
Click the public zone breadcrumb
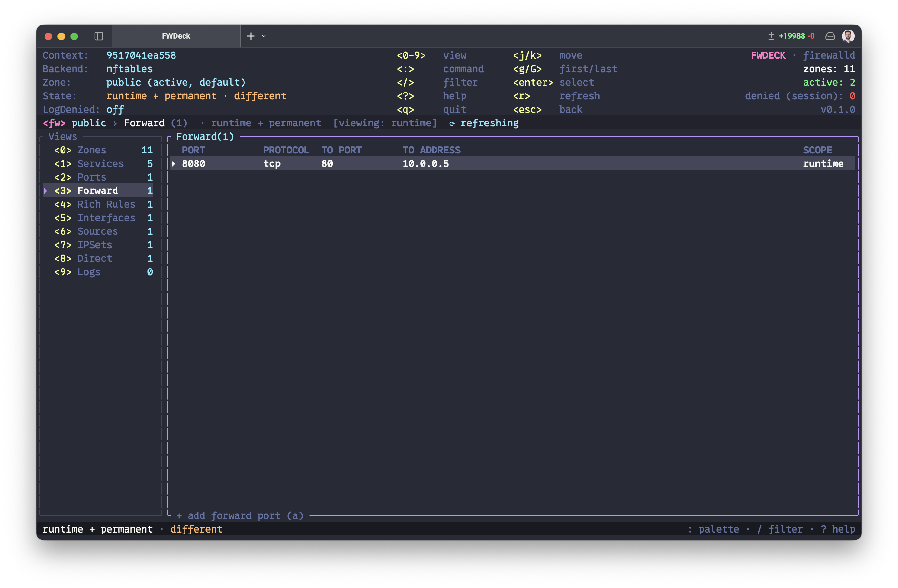point(89,123)
